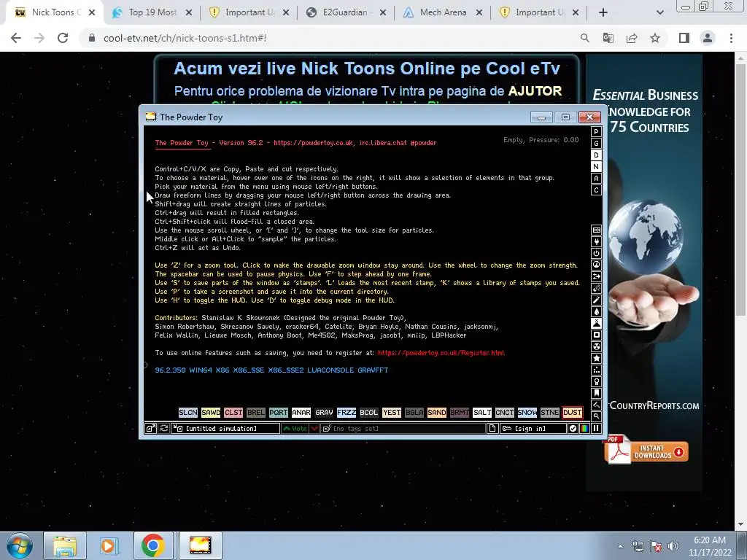Screen dimensions: 747x560
Task: Click the sign in button in Powder Toy
Action: (x=533, y=428)
